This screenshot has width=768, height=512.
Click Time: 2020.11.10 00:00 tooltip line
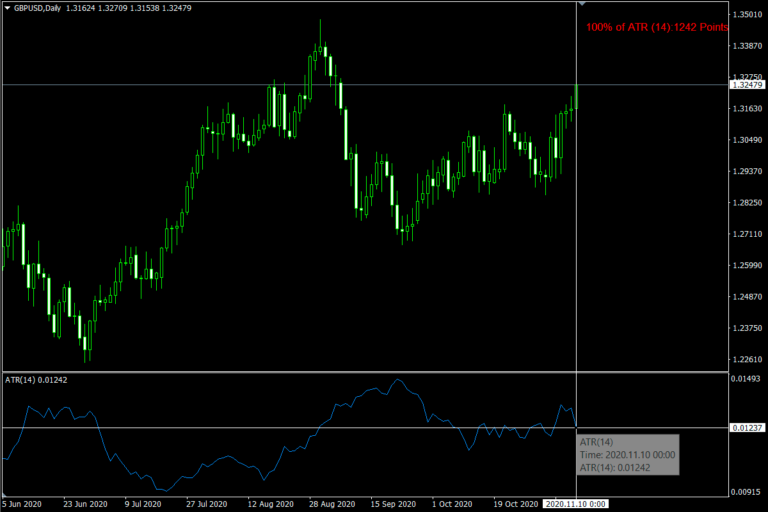(627, 455)
